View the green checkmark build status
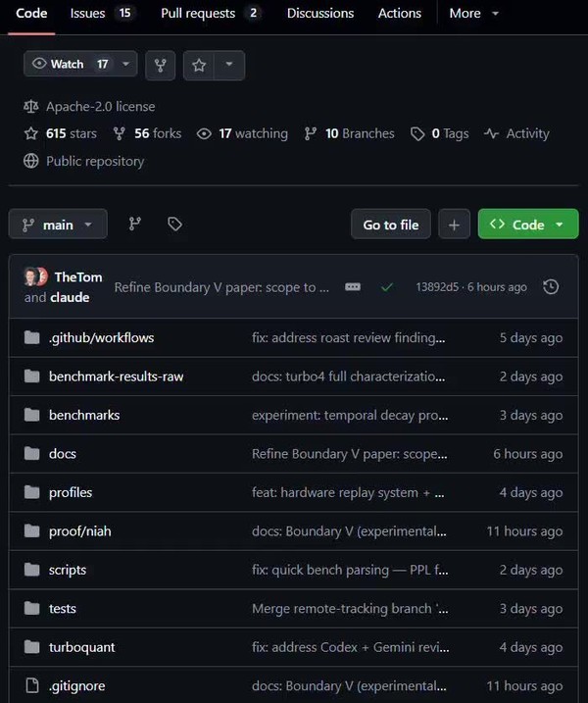Viewport: 588px width, 703px height. coord(387,287)
